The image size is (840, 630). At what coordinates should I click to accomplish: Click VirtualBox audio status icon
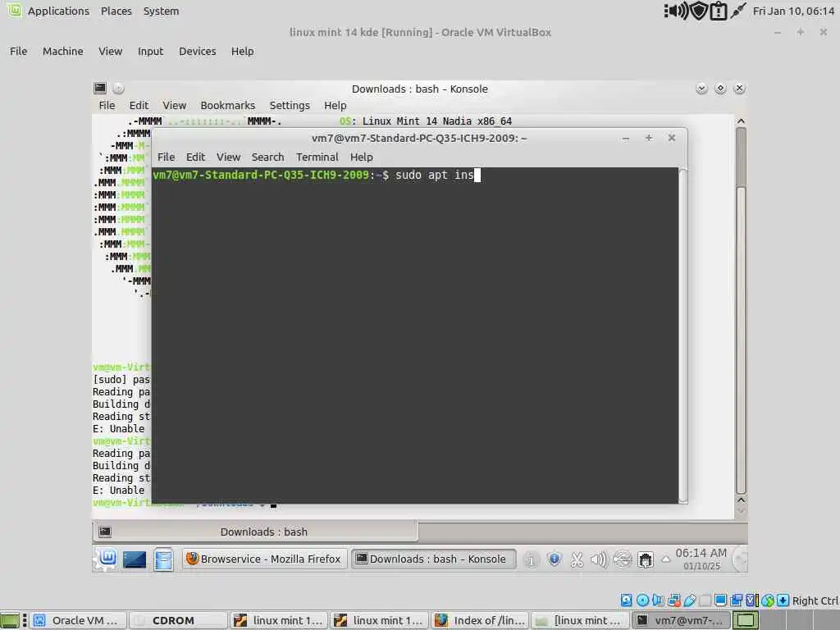[x=658, y=600]
